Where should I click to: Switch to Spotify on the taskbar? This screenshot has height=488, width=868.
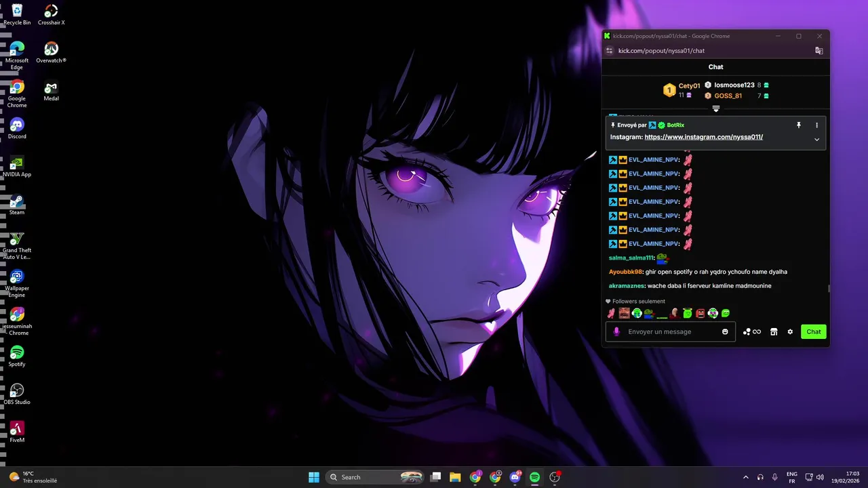pyautogui.click(x=534, y=477)
